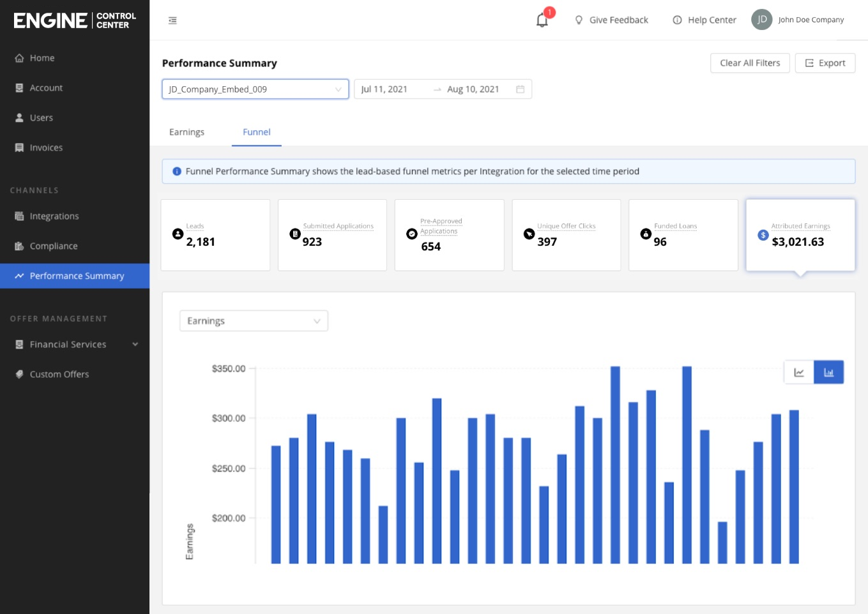This screenshot has height=614, width=868.
Task: Open the Earnings chart metric dropdown
Action: tap(254, 321)
